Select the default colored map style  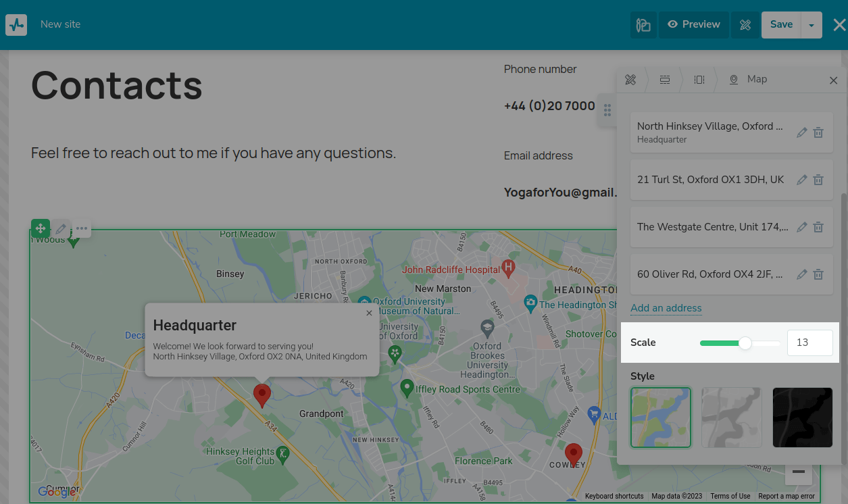point(660,417)
